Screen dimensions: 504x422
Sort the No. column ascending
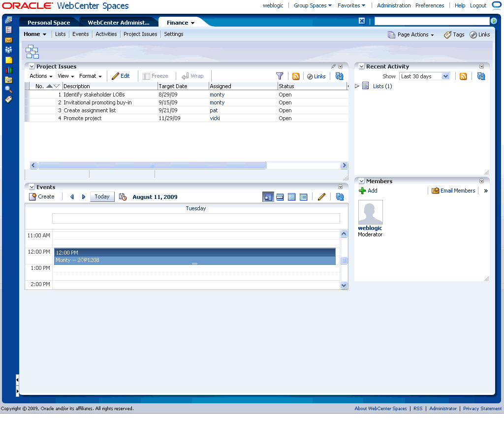tap(49, 86)
